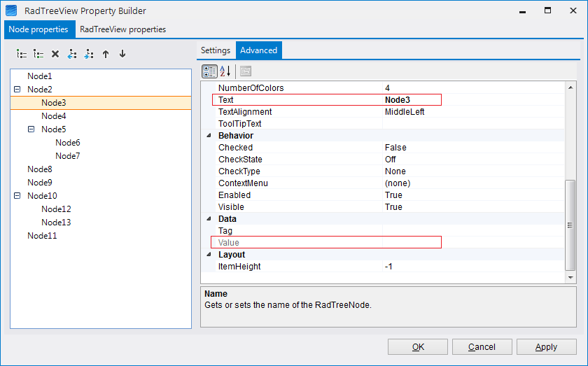Click the add root node icon
This screenshot has height=366, width=588.
[22, 54]
